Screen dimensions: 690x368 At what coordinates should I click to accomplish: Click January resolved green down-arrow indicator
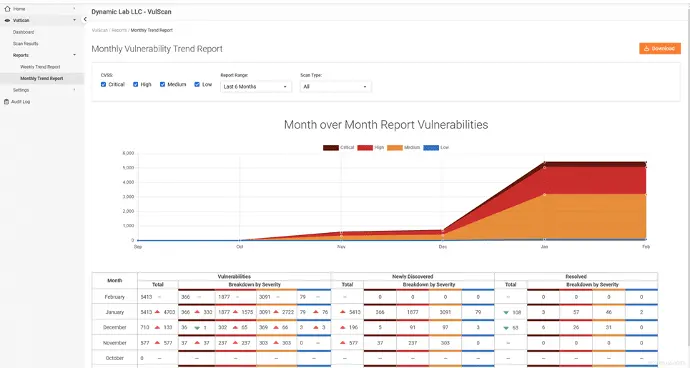pos(506,313)
